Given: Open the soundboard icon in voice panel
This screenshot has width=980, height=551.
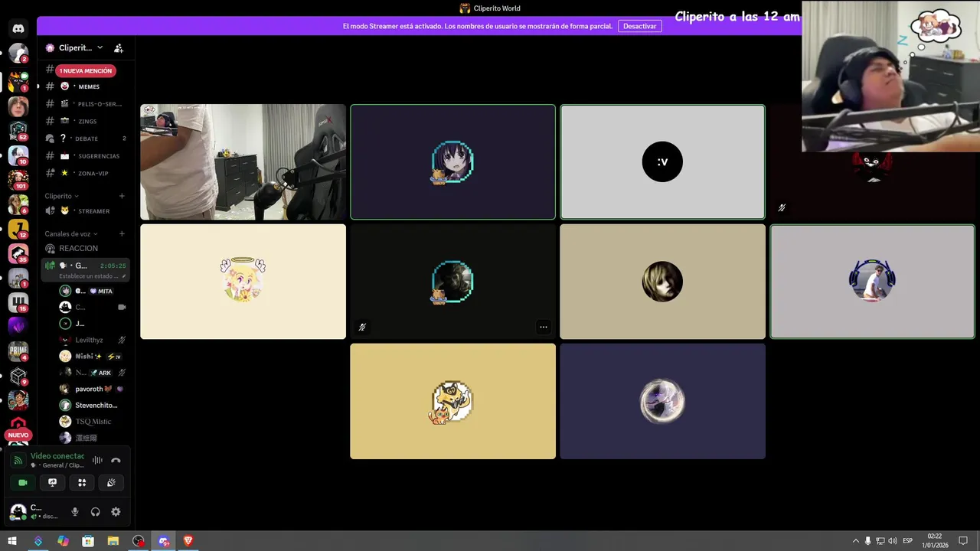Looking at the screenshot, I should pyautogui.click(x=111, y=482).
